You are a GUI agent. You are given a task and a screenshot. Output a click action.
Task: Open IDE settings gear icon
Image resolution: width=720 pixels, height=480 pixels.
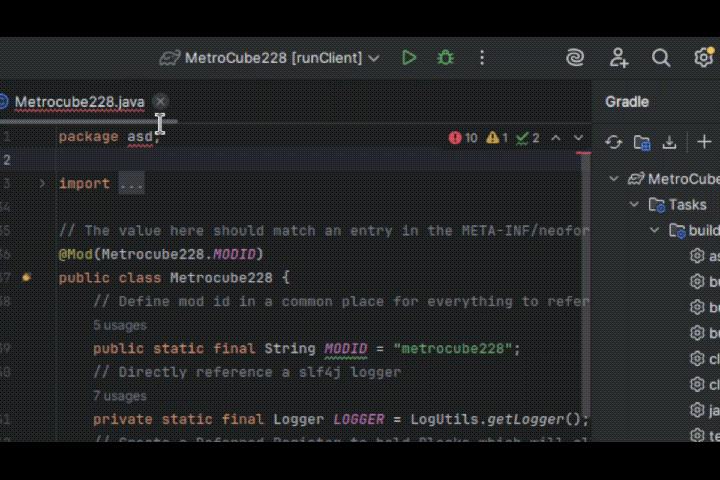tap(704, 58)
